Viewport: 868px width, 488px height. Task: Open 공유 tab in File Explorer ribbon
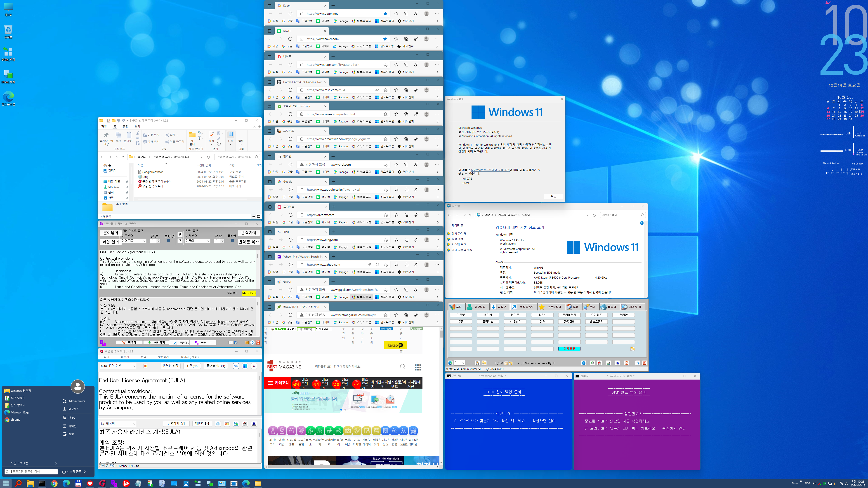(125, 127)
